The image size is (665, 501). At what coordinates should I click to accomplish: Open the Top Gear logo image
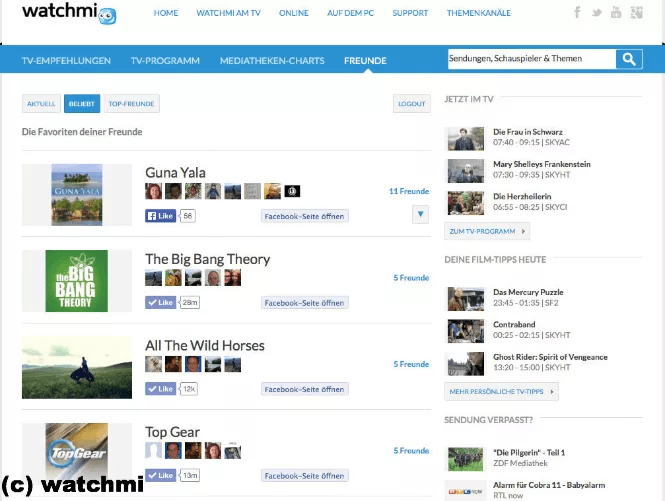pyautogui.click(x=77, y=452)
